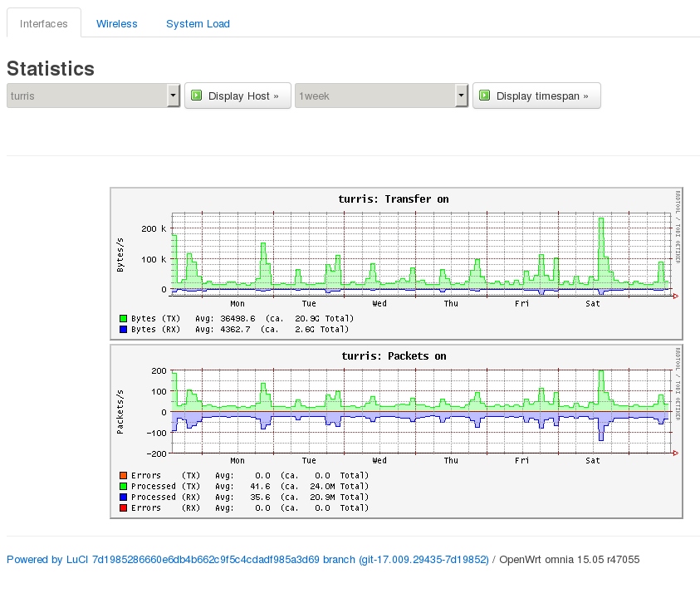Viewport: 700px width, 598px height.
Task: Click Processed (RX) total 20.9M
Action: coord(322,497)
